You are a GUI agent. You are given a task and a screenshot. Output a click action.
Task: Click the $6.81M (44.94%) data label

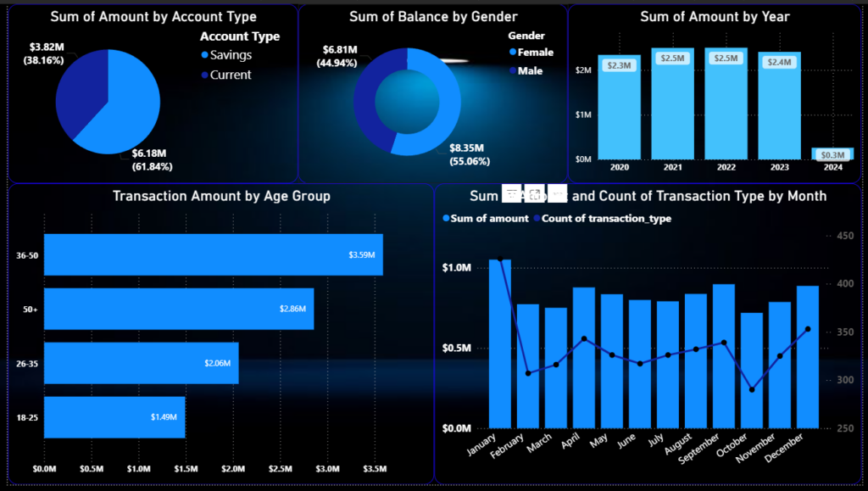point(337,57)
